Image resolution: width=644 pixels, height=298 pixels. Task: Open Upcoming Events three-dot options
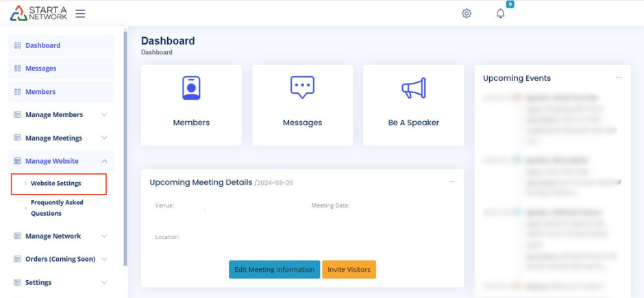click(x=619, y=78)
